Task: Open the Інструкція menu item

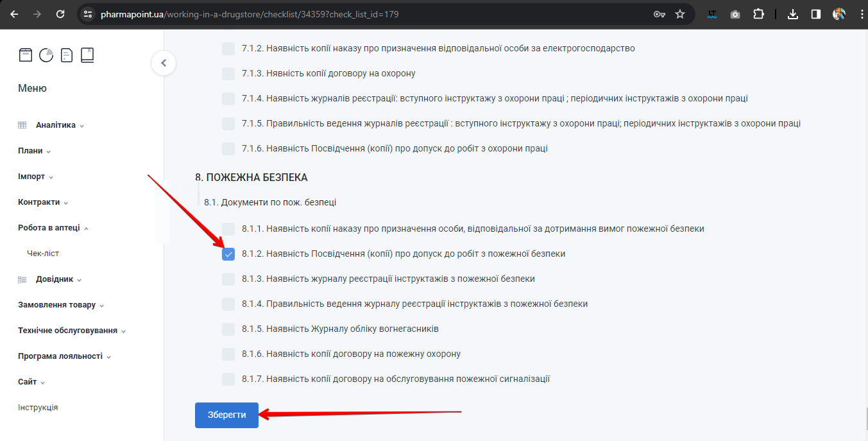Action: (38, 408)
